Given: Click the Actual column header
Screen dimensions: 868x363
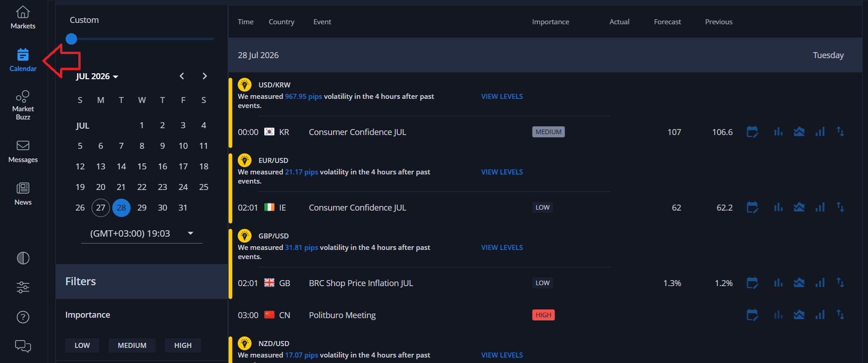Looking at the screenshot, I should (619, 22).
